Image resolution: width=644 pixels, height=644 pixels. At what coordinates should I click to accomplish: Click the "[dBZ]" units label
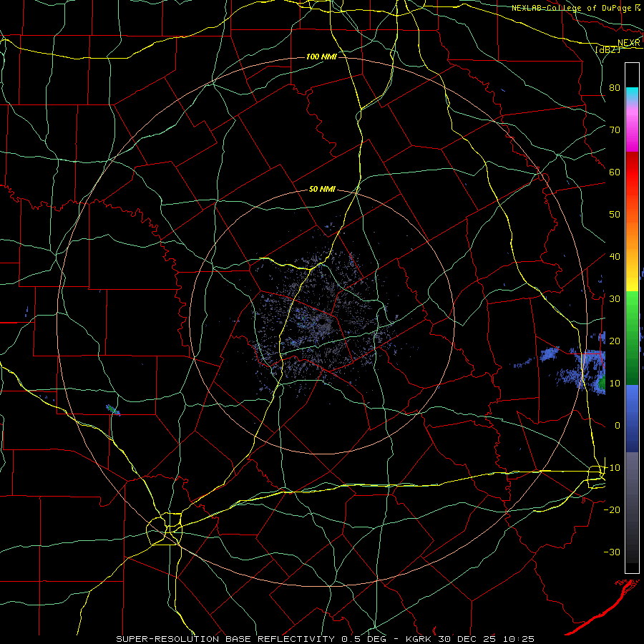608,49
